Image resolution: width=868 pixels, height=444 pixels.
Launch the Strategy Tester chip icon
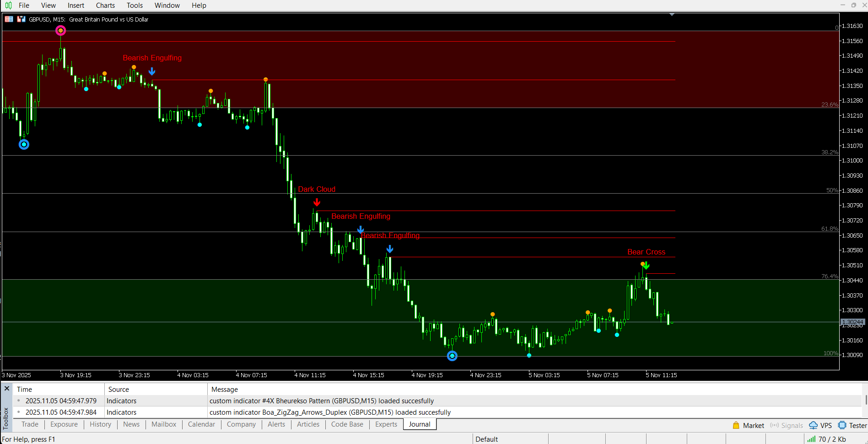pyautogui.click(x=842, y=425)
